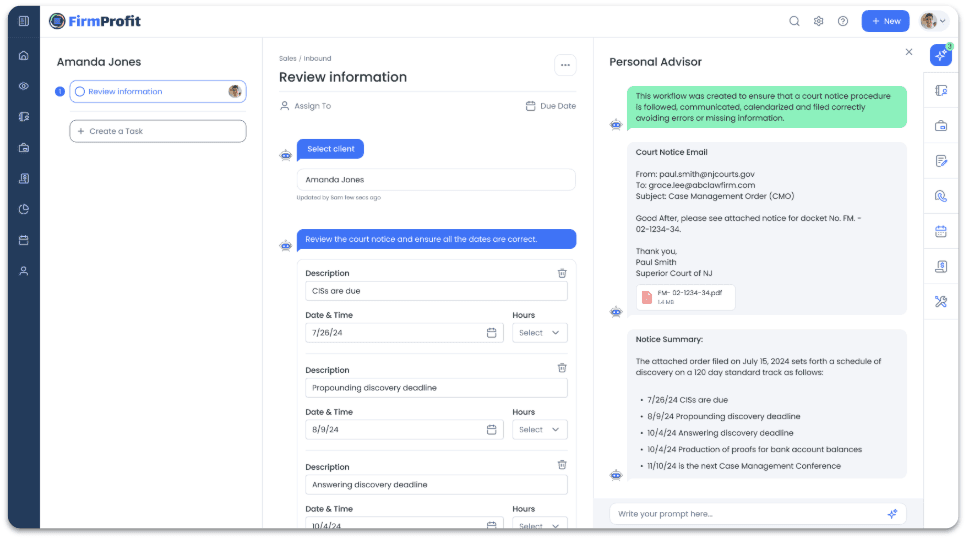Click the AI sparkle button at top right
Screen dimensions: 968x538
940,56
